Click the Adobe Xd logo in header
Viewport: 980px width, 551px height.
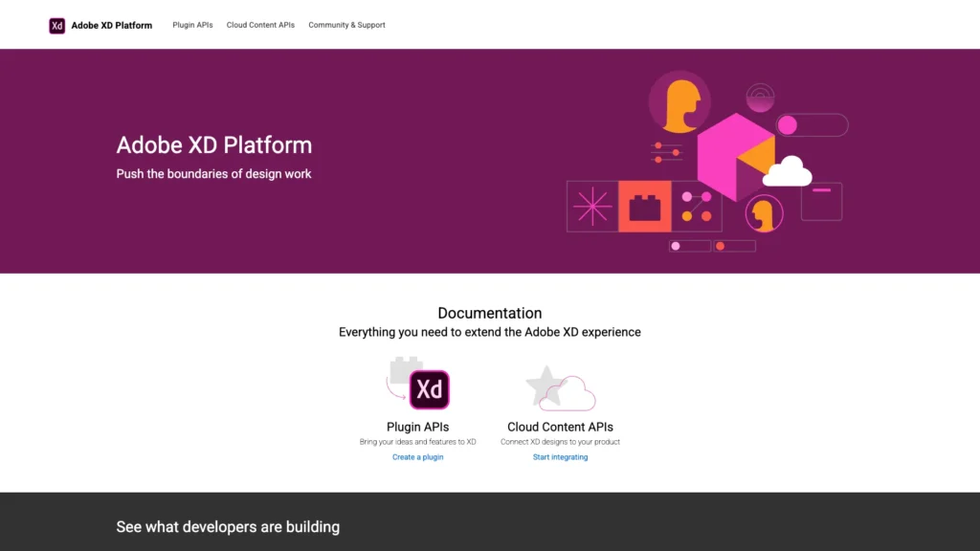coord(56,25)
